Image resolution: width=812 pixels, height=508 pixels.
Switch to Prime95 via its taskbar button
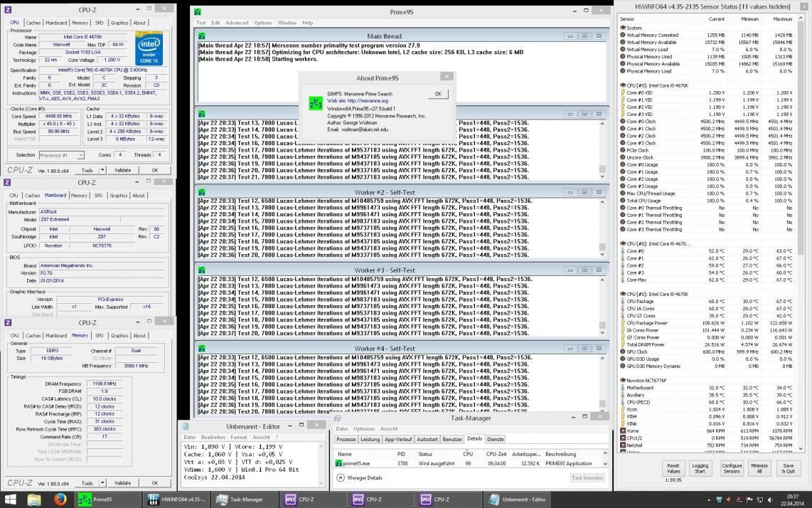tap(107, 499)
